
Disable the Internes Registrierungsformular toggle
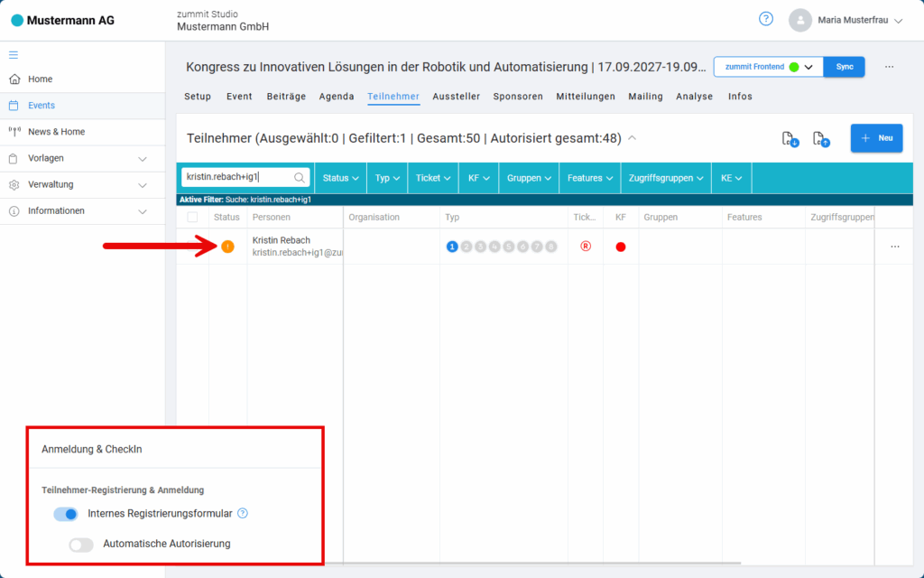click(x=66, y=514)
